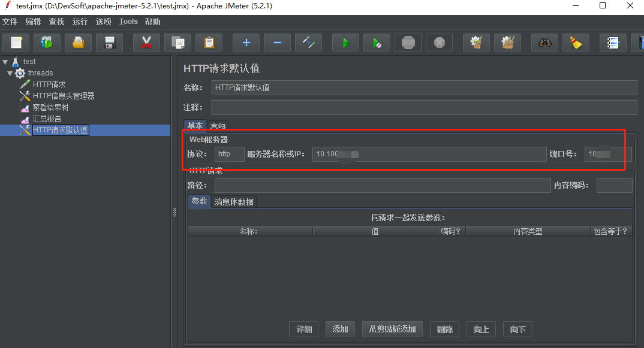The height and width of the screenshot is (348, 644).
Task: Click the 包含等于? column header
Action: 611,231
